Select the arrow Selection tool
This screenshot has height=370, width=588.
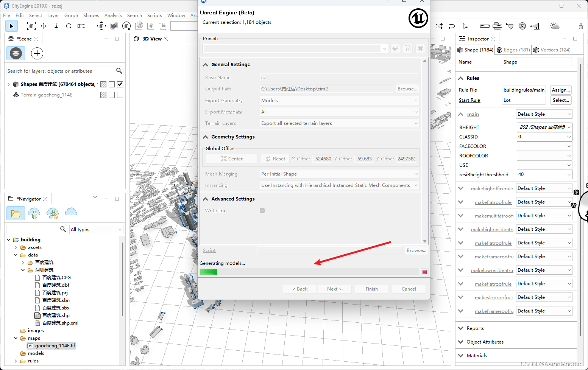coord(11,26)
